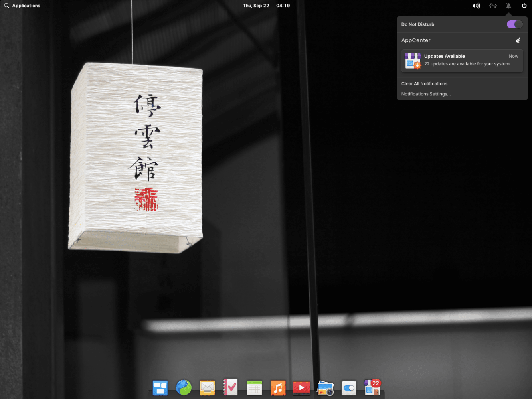Open the Videos app from the dock
The image size is (532, 399).
(x=301, y=387)
